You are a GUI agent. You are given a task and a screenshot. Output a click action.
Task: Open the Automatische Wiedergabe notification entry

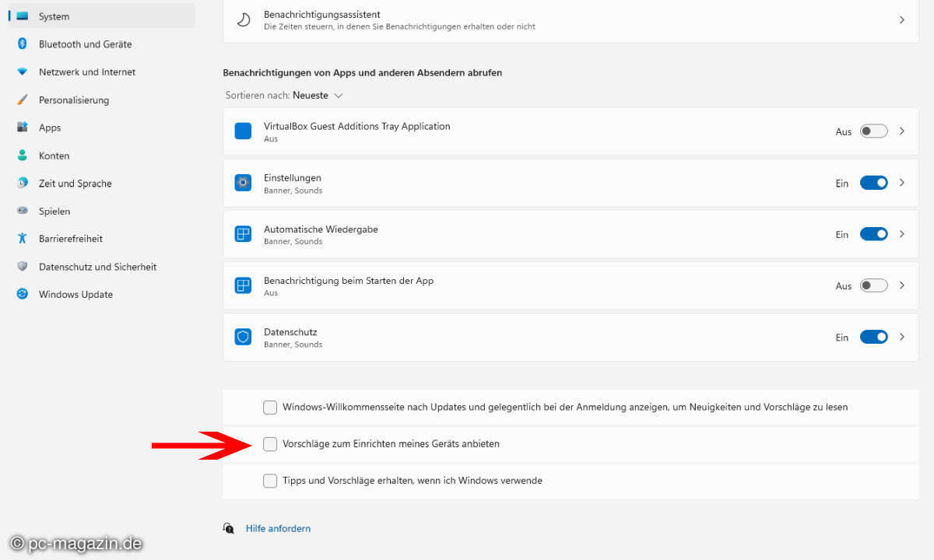click(571, 234)
